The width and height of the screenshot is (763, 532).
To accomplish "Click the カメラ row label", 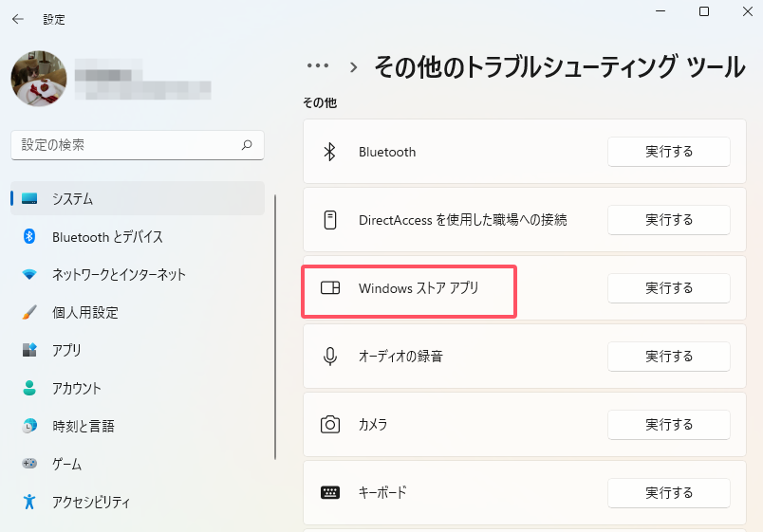I will click(373, 425).
